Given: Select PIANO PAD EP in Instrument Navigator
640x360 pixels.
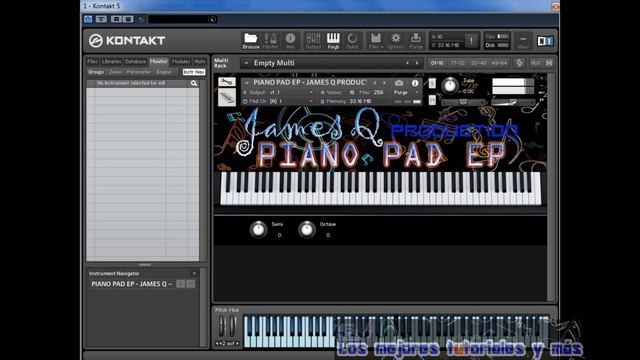Looking at the screenshot, I should click(x=132, y=284).
